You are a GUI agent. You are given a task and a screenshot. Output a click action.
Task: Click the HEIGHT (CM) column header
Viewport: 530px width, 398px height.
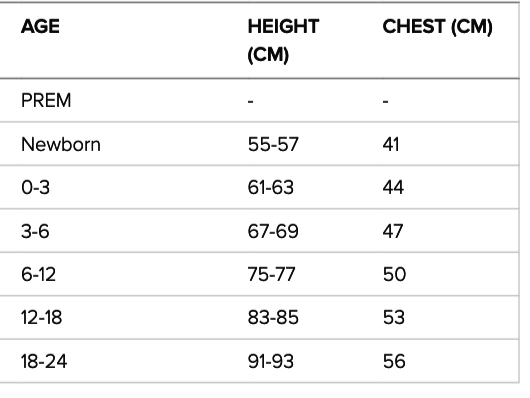pos(283,40)
